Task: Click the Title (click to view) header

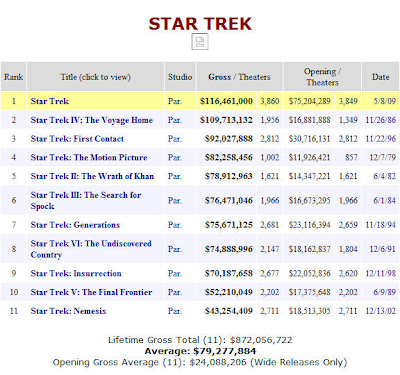Action: [x=95, y=77]
